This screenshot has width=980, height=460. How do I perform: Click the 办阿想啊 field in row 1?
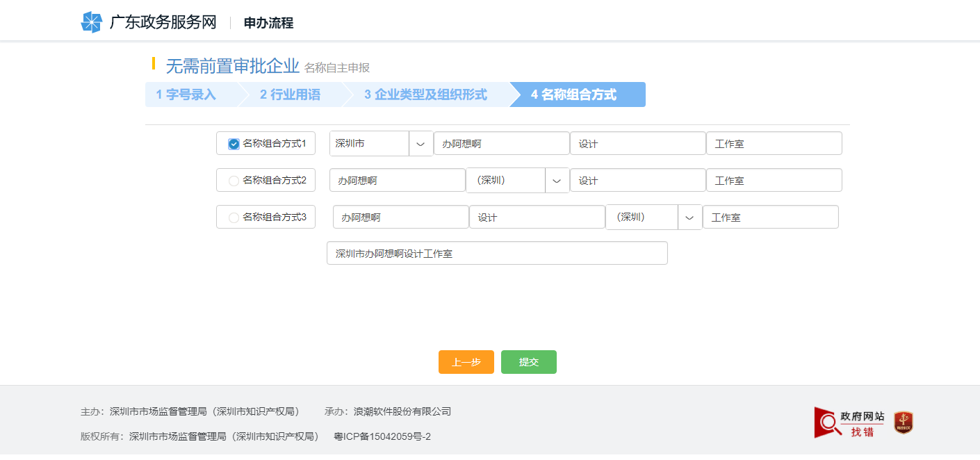pos(501,144)
